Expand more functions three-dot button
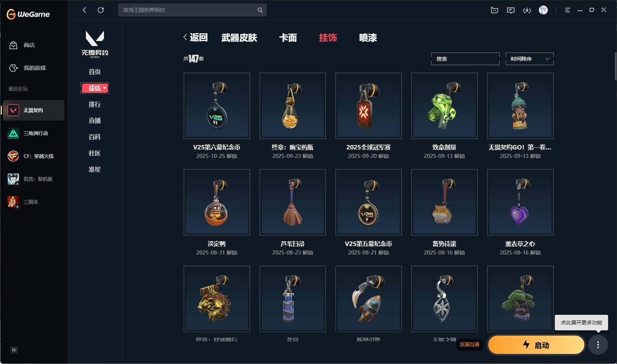Viewport: 617px width, 364px height. [598, 345]
